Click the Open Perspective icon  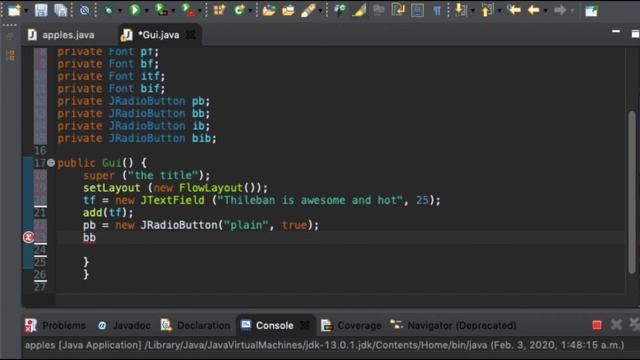(591, 11)
